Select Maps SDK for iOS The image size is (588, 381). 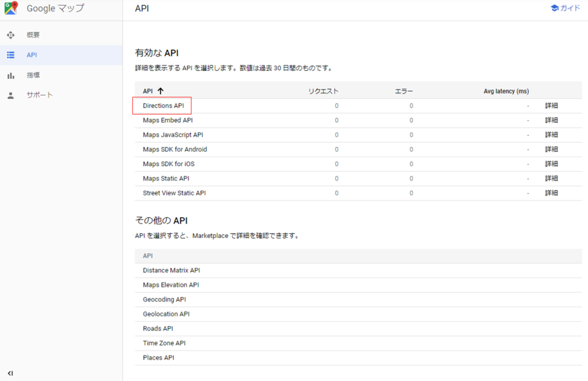coord(168,164)
